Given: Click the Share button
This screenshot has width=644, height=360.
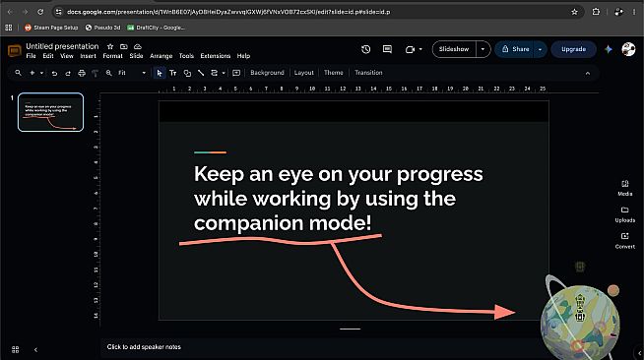Looking at the screenshot, I should 515,49.
